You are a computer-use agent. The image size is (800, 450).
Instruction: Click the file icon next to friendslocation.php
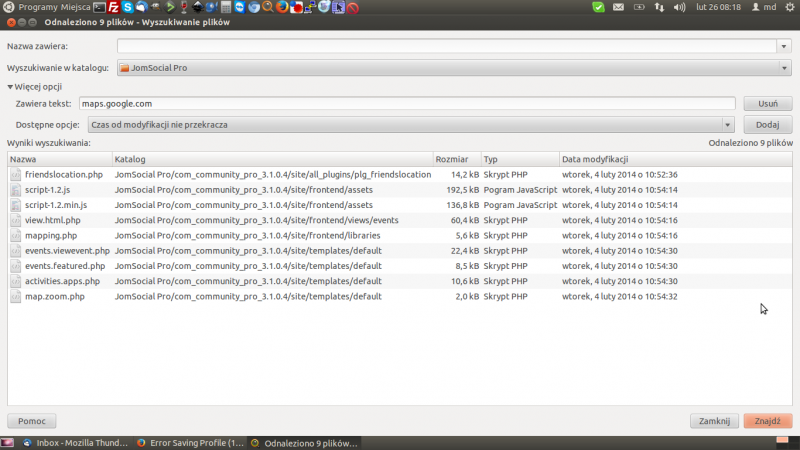coord(16,174)
